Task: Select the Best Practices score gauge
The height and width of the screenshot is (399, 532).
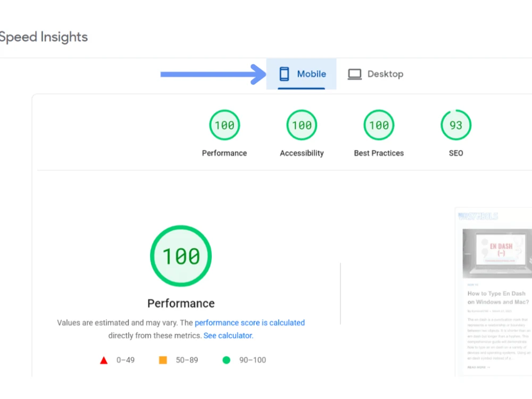Action: point(379,125)
